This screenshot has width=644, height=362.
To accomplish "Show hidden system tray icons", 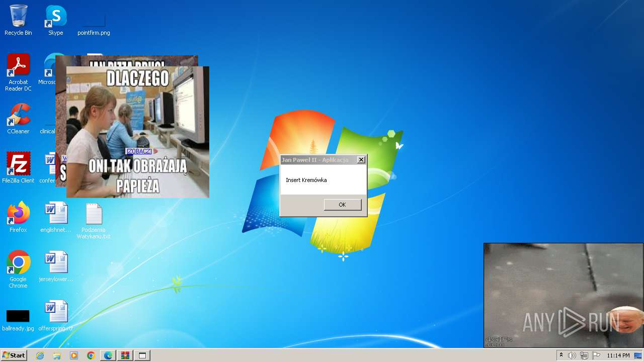I will click(561, 355).
